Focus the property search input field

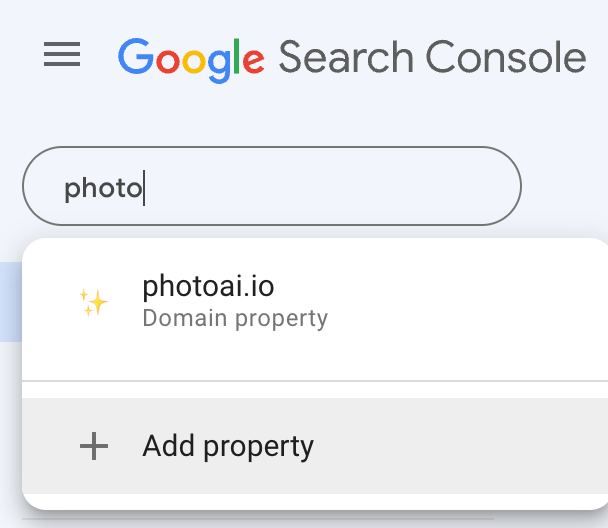[x=271, y=187]
